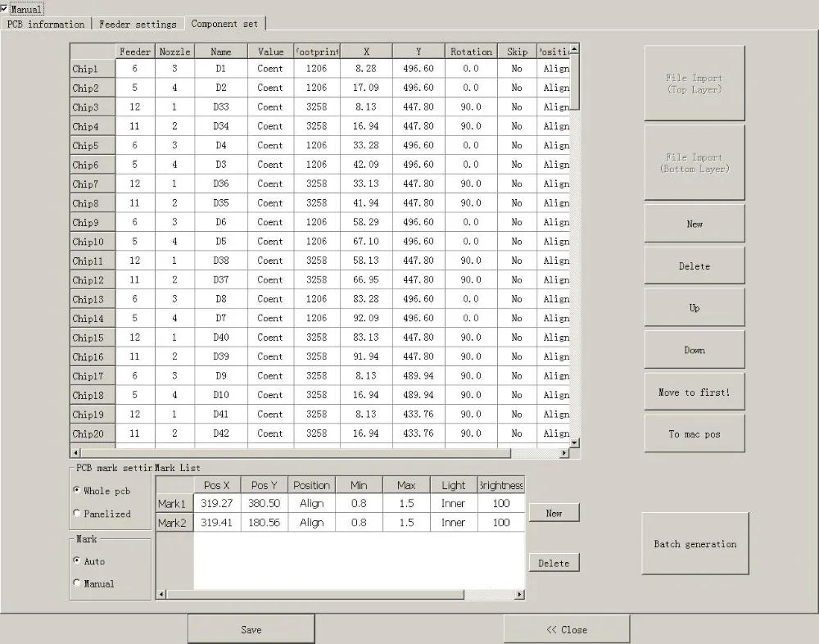The image size is (819, 644).
Task: Add a New mark in Mark List
Action: 554,513
